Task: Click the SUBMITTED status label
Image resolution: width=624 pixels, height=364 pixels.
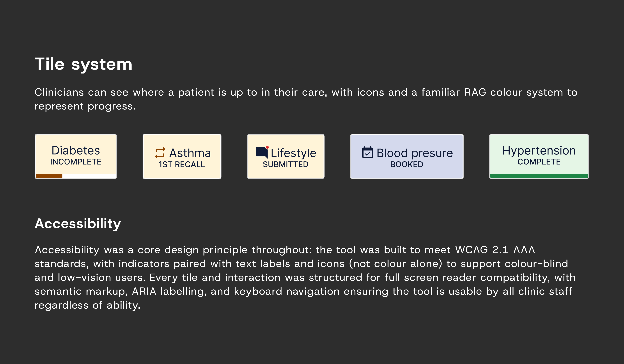Action: tap(285, 164)
